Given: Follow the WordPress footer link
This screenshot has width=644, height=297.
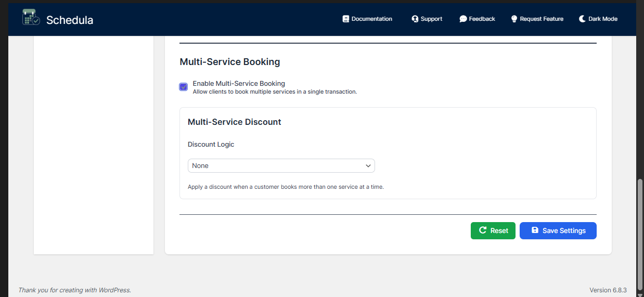Looking at the screenshot, I should click(114, 290).
